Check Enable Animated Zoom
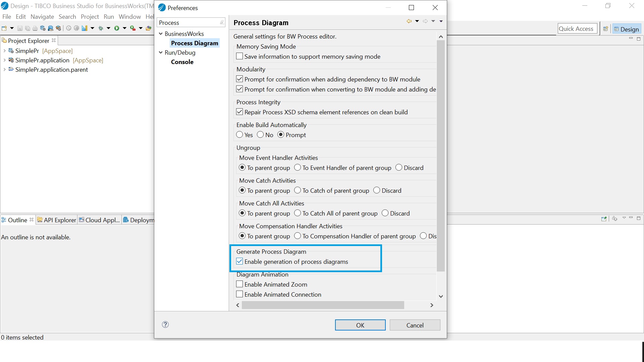Screen dimensions: 644x362 [x=239, y=284]
